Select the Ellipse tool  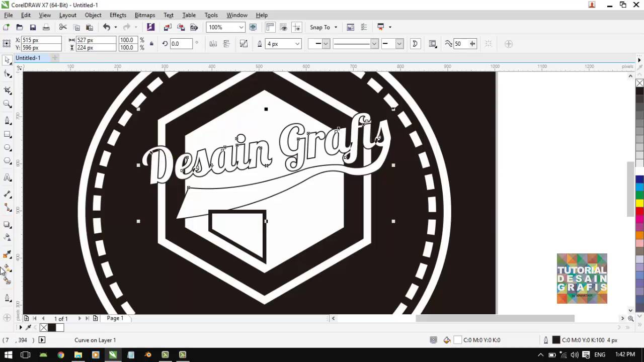(7, 148)
